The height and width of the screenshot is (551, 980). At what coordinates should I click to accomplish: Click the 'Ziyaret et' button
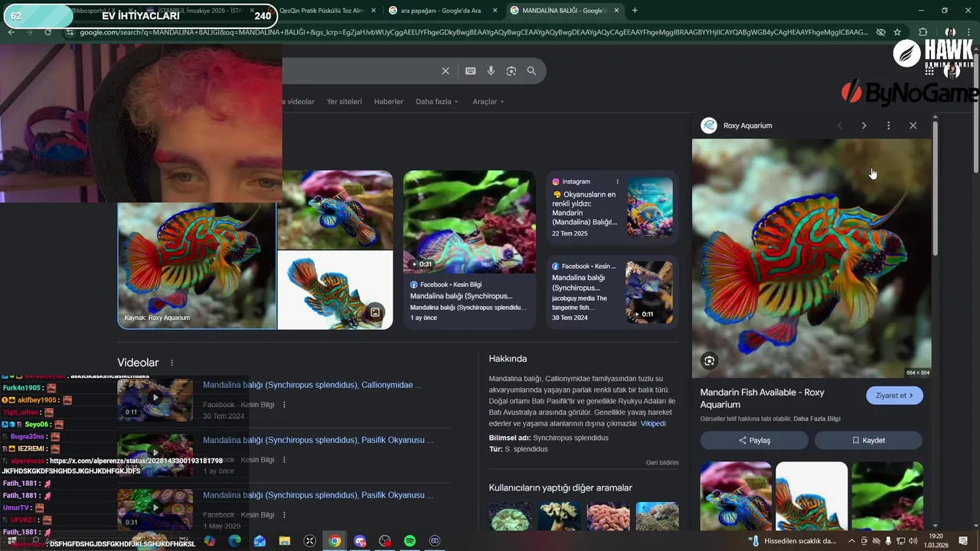894,396
